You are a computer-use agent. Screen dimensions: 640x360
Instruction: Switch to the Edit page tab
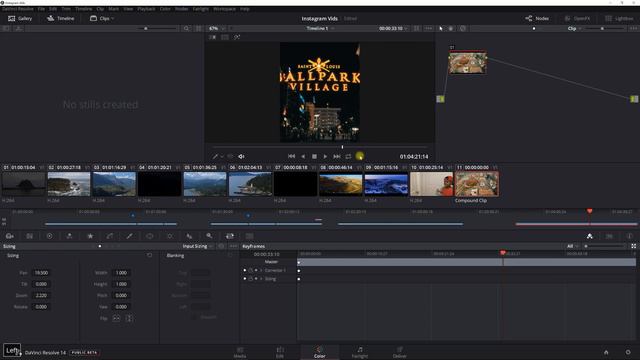point(280,352)
